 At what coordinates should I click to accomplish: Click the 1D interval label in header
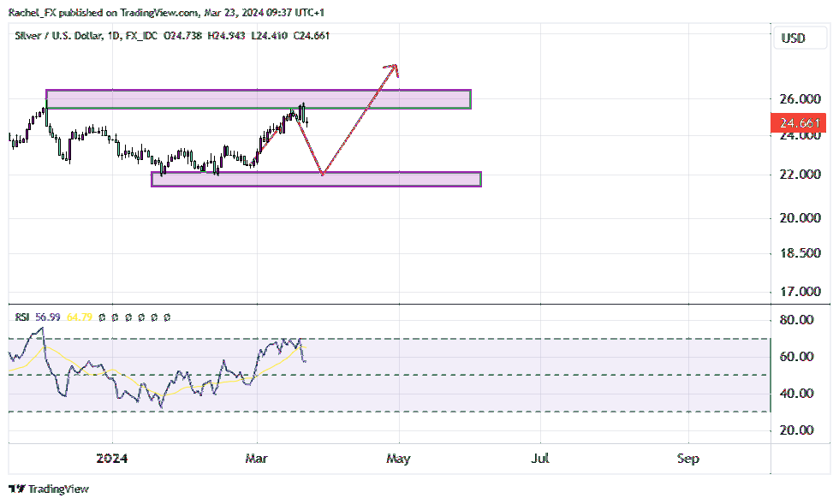(x=113, y=36)
